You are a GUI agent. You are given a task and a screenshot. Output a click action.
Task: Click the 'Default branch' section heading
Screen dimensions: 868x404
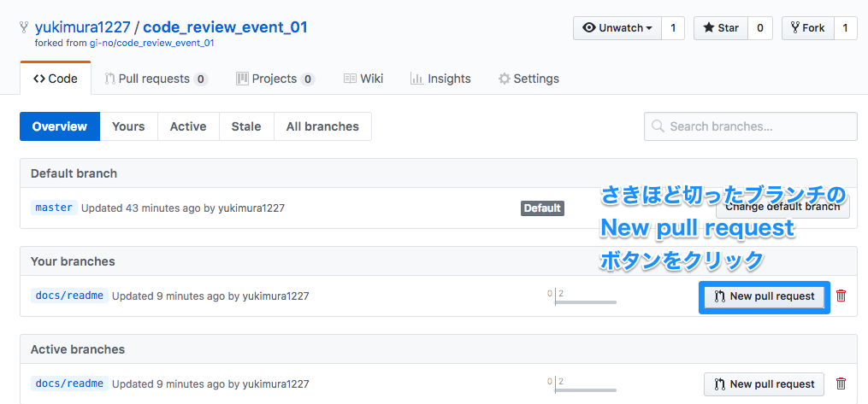[74, 173]
